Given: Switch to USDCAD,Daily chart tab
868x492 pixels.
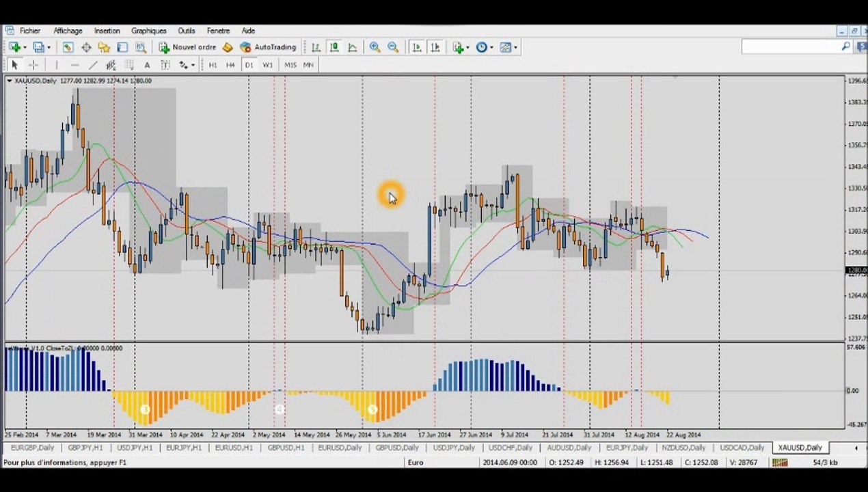Looking at the screenshot, I should 742,448.
